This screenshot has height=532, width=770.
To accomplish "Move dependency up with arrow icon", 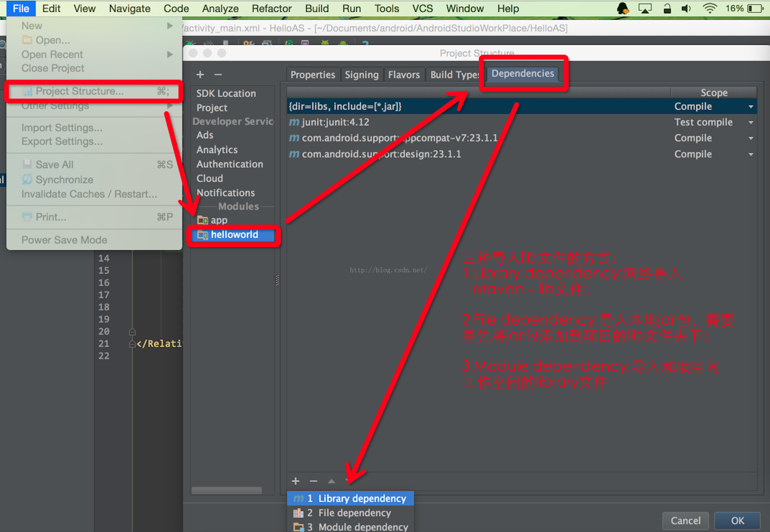I will (331, 481).
